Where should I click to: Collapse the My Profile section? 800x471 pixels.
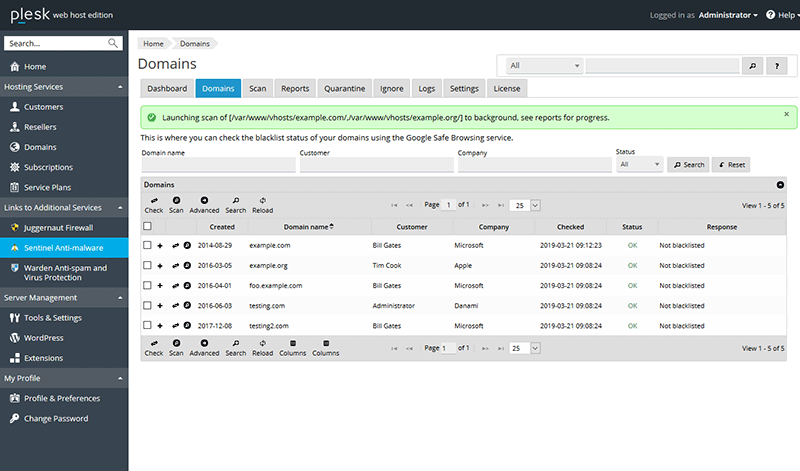[120, 378]
